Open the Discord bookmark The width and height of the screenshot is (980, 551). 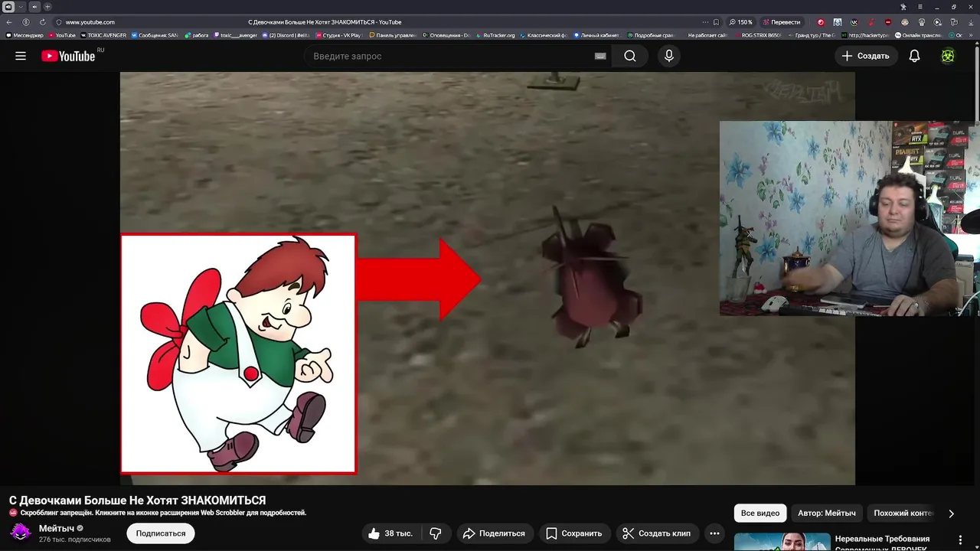pos(286,35)
